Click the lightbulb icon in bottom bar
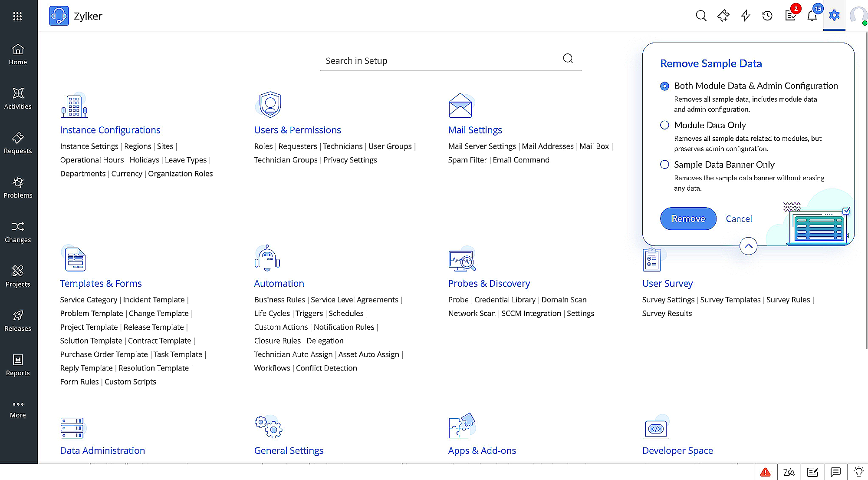Image resolution: width=868 pixels, height=480 pixels. click(x=858, y=472)
